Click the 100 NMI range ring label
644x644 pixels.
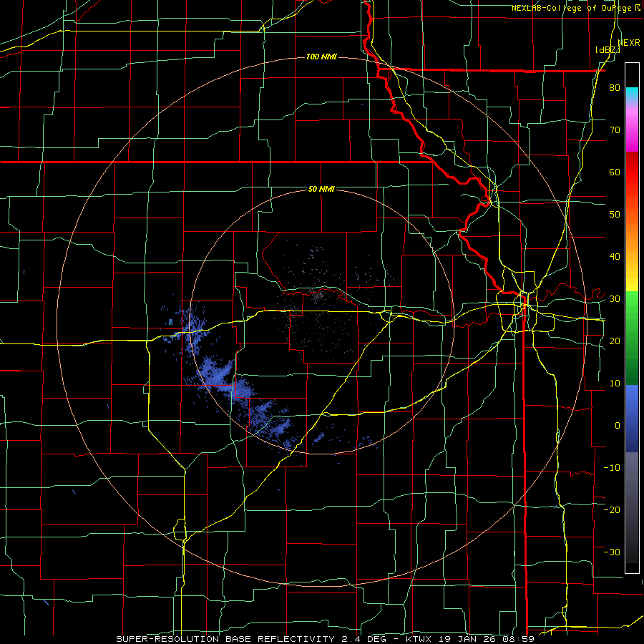[x=321, y=57]
